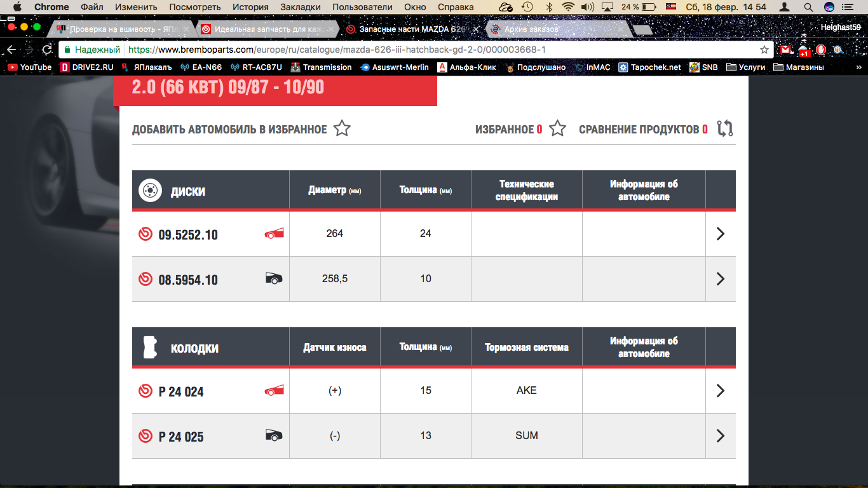Screen dimensions: 868x488
Task: Open the Файл menu
Action: 92,7
